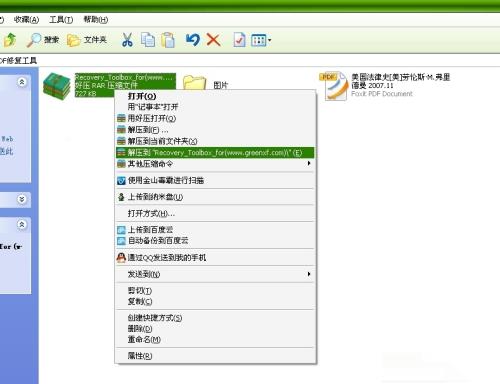Click the Properties checkmark page icon
The width and height of the screenshot is (500, 384).
pyautogui.click(x=239, y=40)
